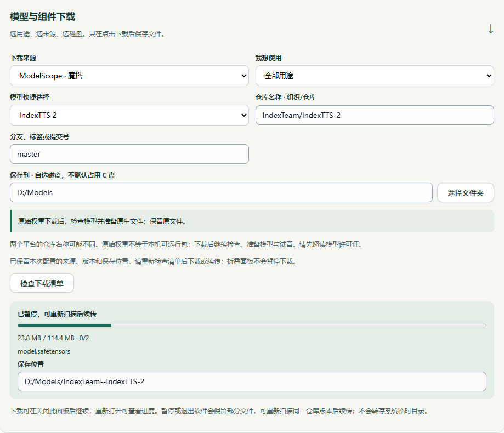Click the 两个平台的仓库名称可能不同 hint text
This screenshot has width=504, height=433.
coord(186,244)
